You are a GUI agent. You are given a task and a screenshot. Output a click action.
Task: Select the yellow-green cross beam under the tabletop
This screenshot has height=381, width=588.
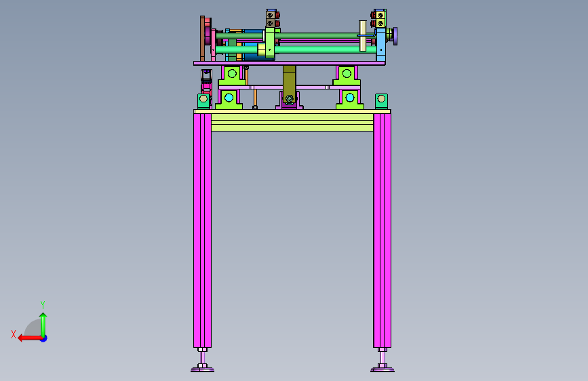292,123
